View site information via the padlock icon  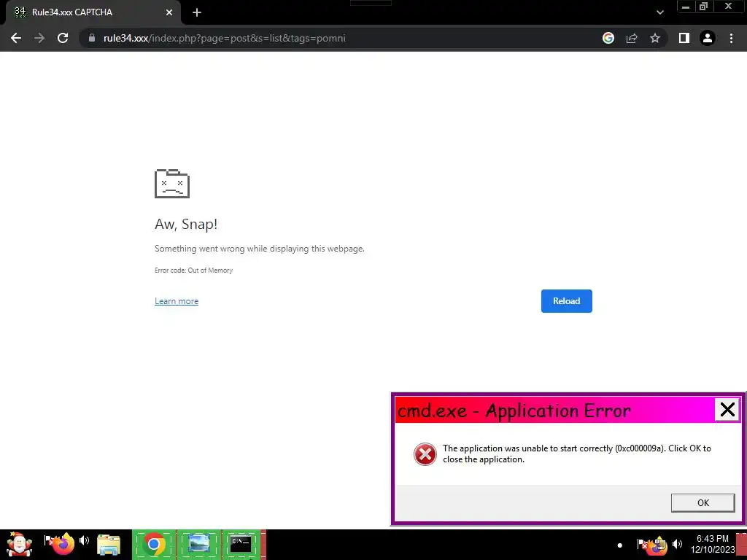(92, 38)
